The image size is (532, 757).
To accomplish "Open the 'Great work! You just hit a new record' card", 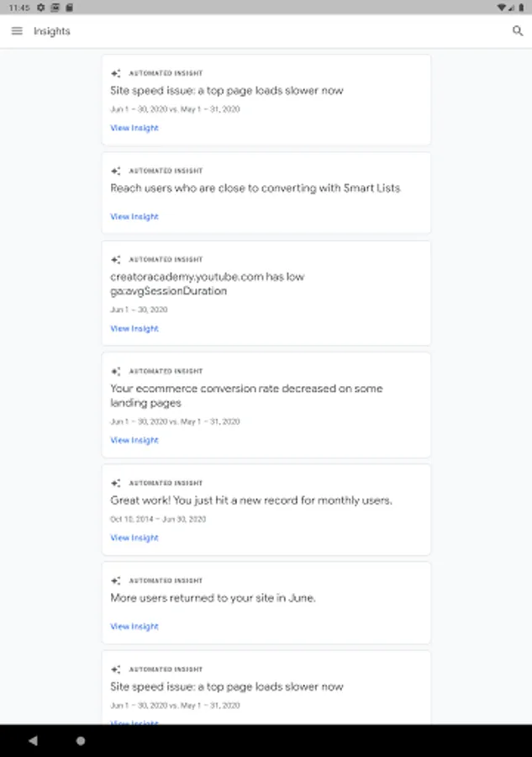I will tap(251, 500).
